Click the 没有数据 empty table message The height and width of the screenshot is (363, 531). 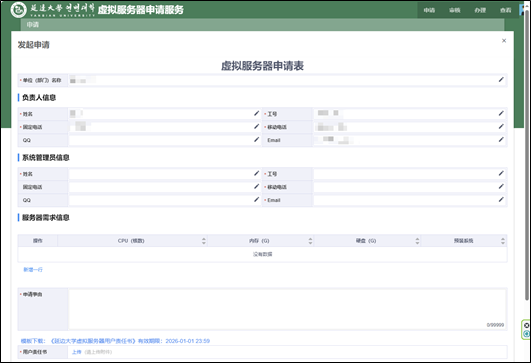coord(262,254)
